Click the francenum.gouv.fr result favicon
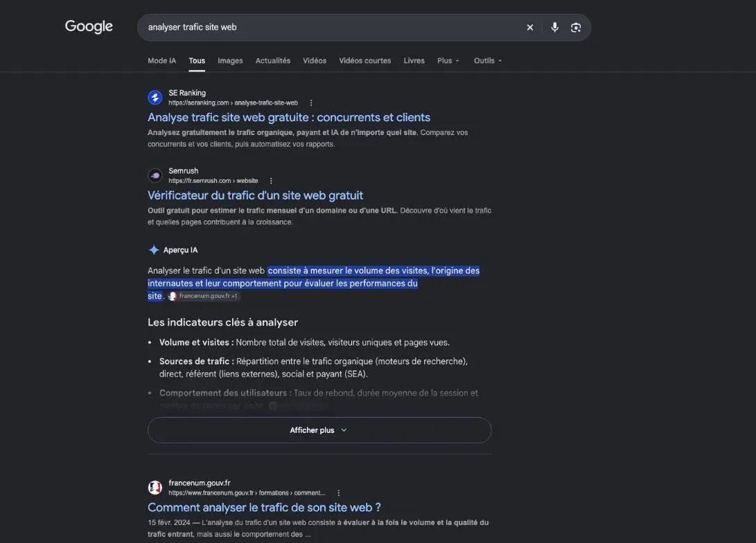Screen dimensions: 756x543 click(x=155, y=488)
